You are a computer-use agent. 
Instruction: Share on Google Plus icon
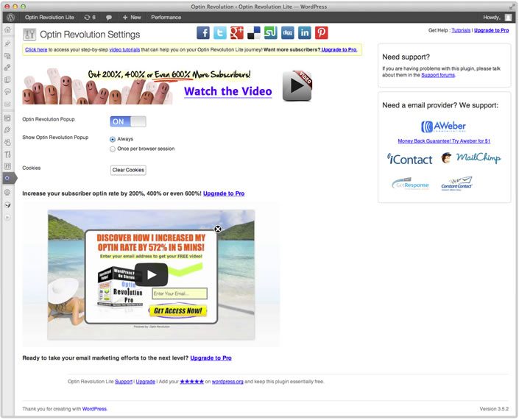pyautogui.click(x=237, y=33)
